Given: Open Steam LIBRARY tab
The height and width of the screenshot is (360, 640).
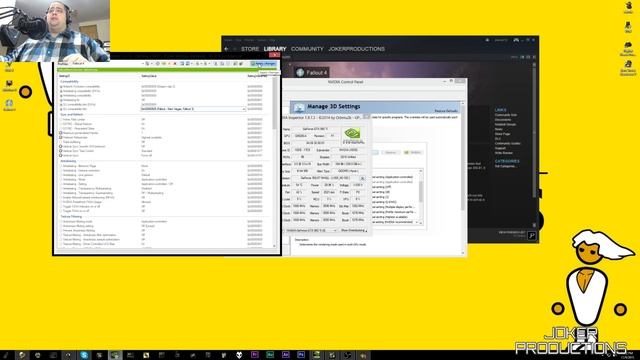Looking at the screenshot, I should [275, 49].
